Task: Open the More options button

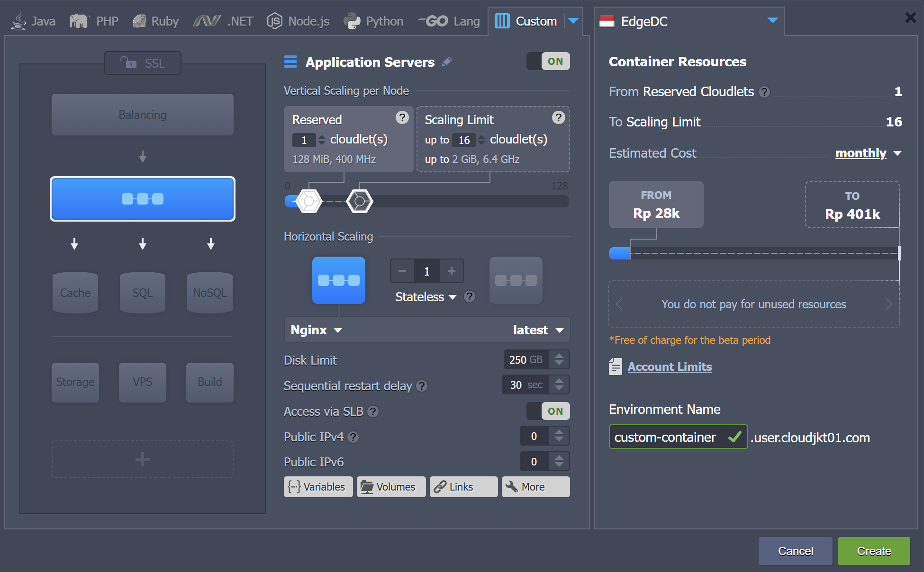Action: (x=536, y=487)
